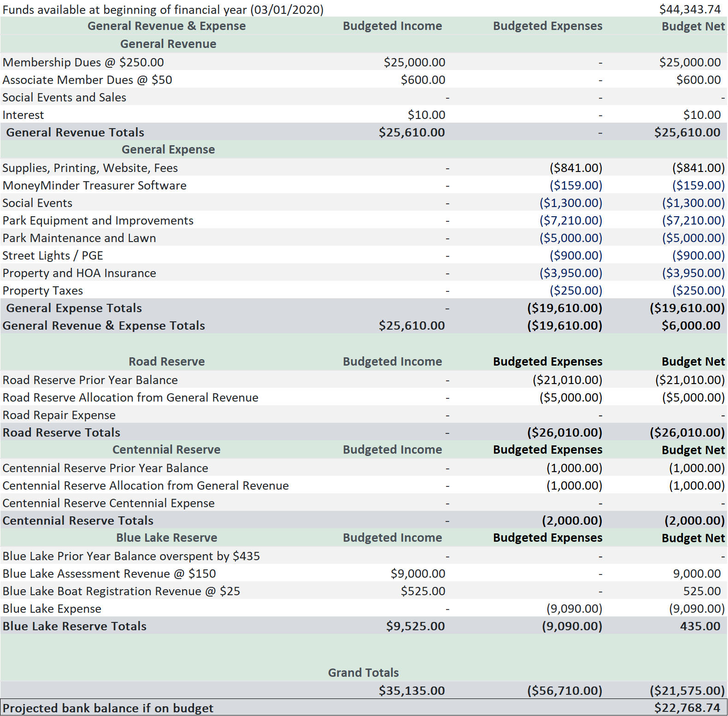The height and width of the screenshot is (716, 728).
Task: Click 'Park Maintenance and Lawn' label
Action: point(79,238)
